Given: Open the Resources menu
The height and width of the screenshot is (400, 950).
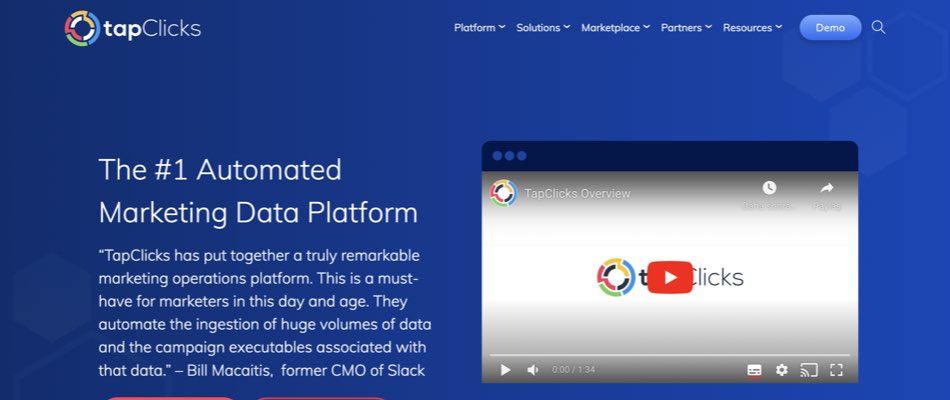Looking at the screenshot, I should [x=752, y=28].
